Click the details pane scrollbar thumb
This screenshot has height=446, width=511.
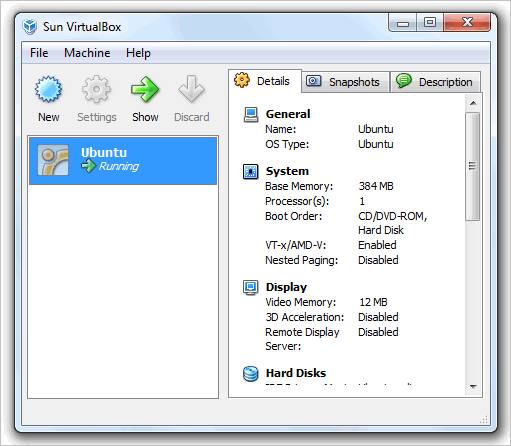tap(473, 166)
